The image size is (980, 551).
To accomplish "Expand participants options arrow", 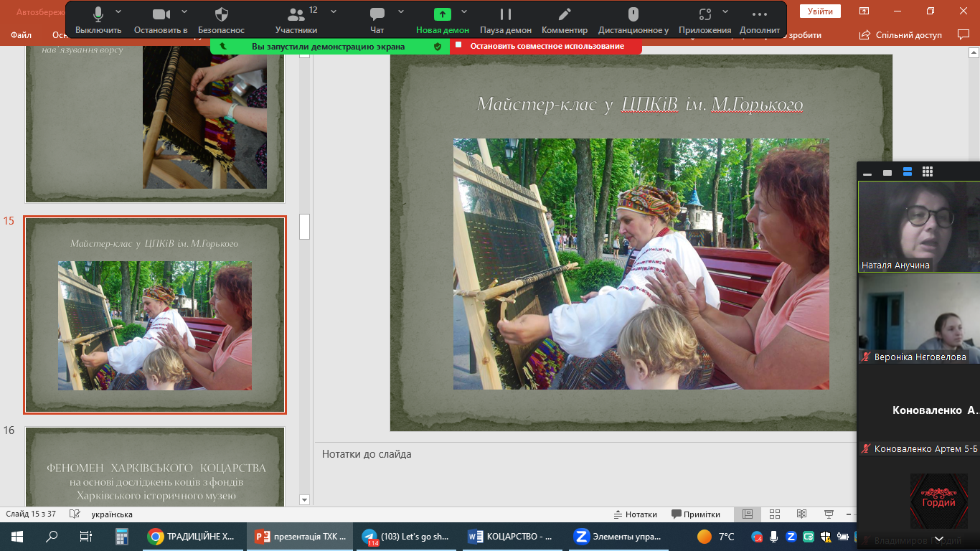I will coord(334,11).
